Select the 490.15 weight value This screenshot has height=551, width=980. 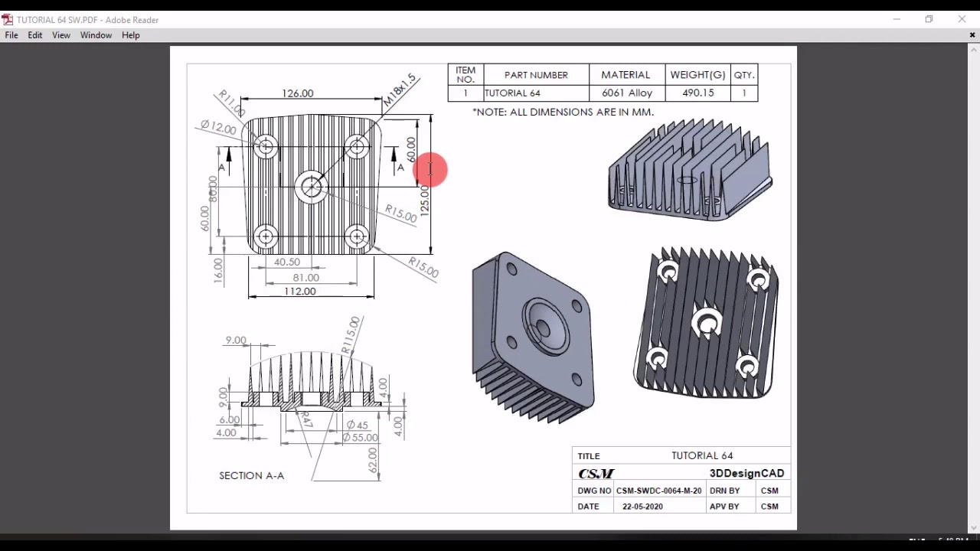(x=698, y=93)
